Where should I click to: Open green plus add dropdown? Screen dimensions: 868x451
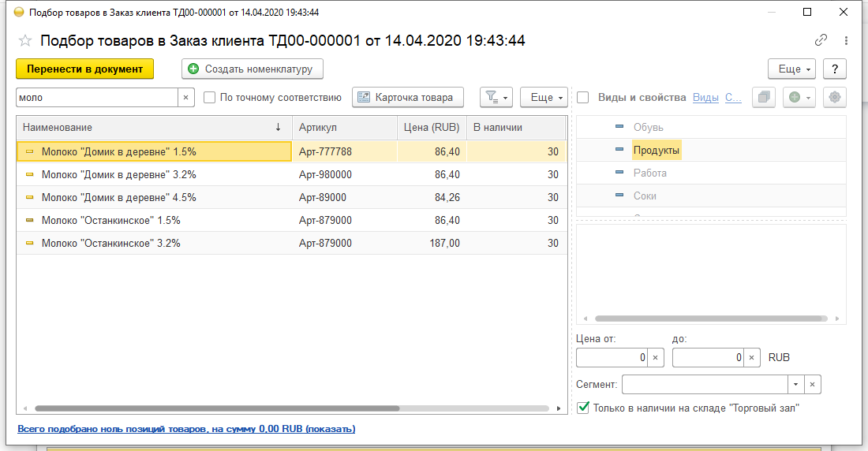(799, 98)
